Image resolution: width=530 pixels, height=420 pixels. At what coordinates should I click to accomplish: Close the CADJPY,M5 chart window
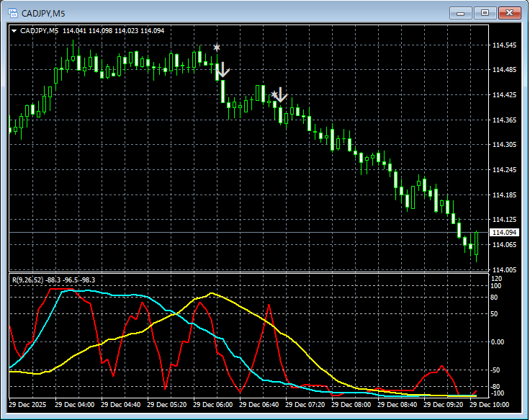coord(509,12)
